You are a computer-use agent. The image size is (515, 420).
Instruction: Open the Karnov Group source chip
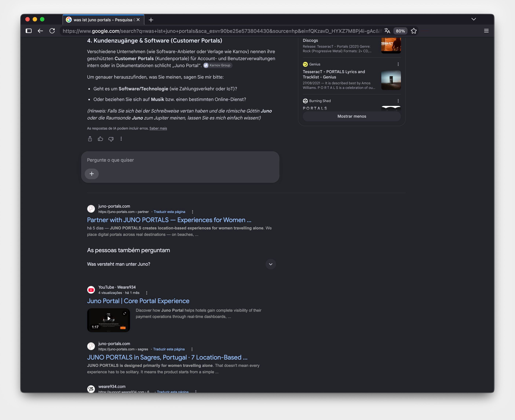point(218,65)
